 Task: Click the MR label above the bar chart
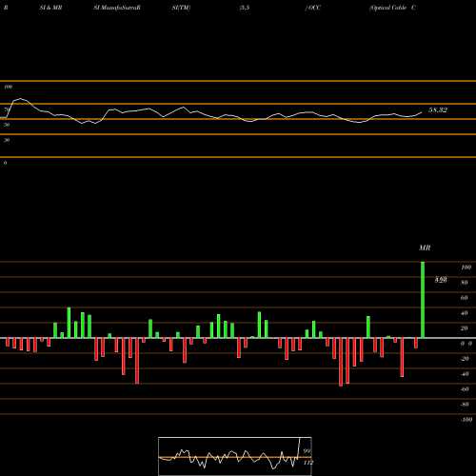(x=425, y=248)
